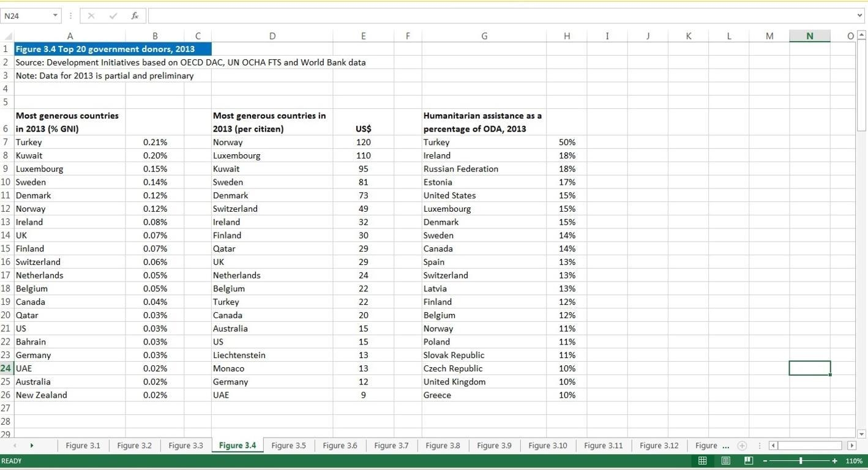Click the Estonia cell
The height and width of the screenshot is (470, 868).
pos(484,182)
